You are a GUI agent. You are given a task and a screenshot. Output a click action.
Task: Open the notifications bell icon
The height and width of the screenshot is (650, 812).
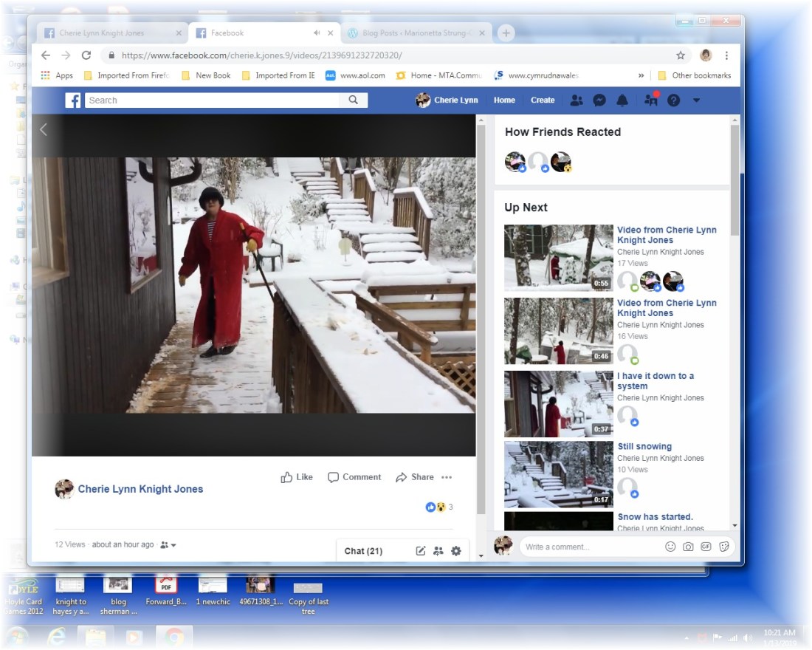[622, 100]
